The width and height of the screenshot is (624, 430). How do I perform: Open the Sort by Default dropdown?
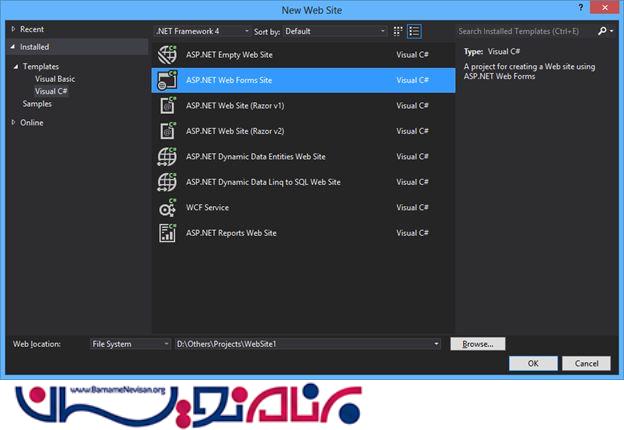tap(335, 31)
